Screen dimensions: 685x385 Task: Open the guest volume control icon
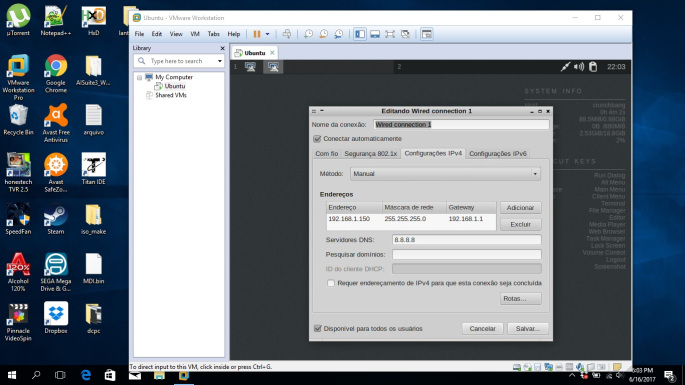pos(579,67)
